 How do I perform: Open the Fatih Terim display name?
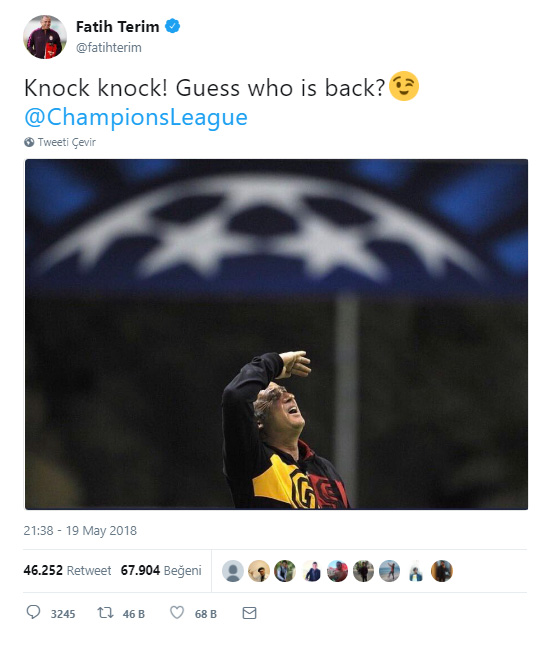pos(118,26)
